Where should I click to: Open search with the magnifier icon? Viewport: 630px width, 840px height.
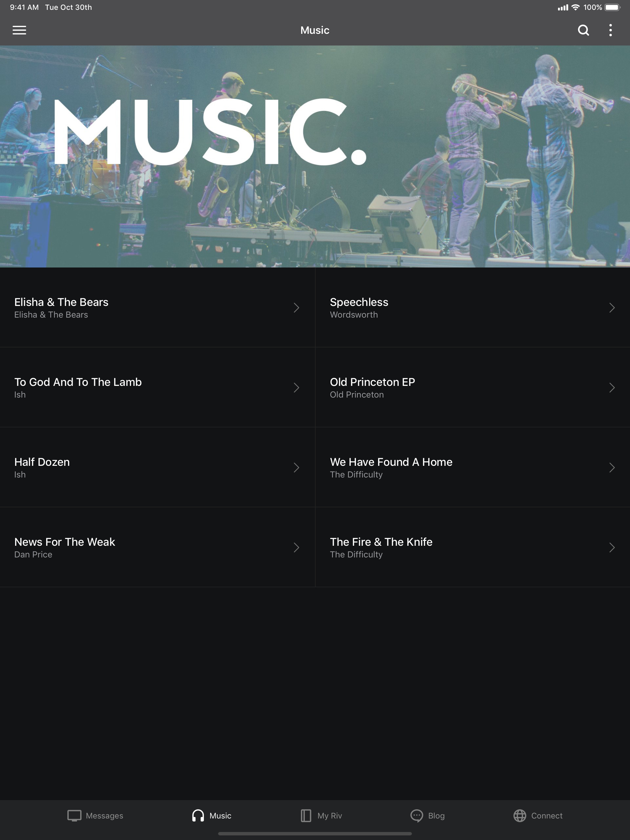(583, 30)
